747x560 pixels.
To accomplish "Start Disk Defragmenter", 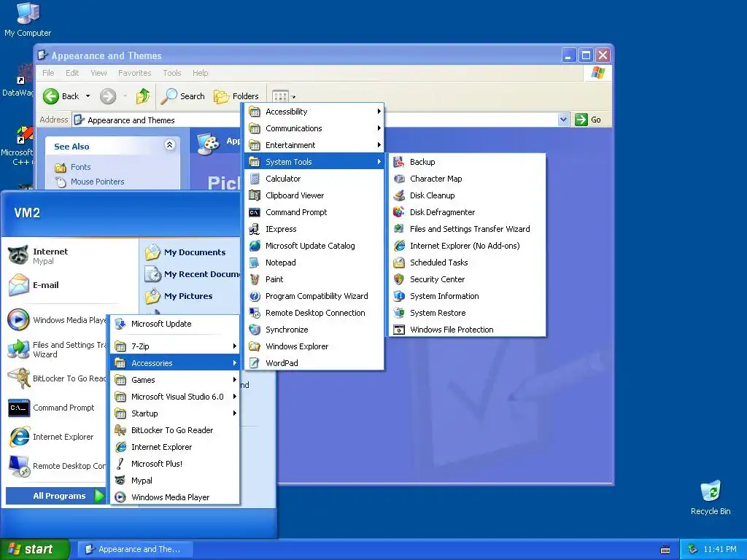I will click(x=468, y=212).
